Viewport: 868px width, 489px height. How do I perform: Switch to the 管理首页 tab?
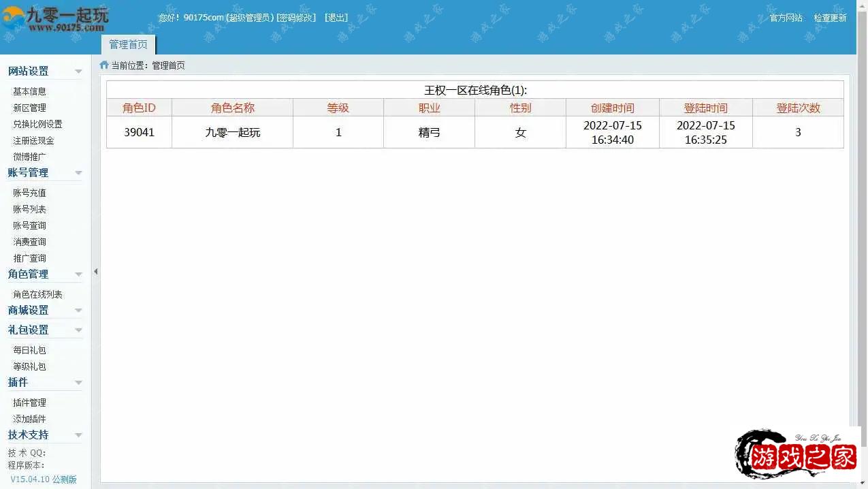(x=128, y=44)
